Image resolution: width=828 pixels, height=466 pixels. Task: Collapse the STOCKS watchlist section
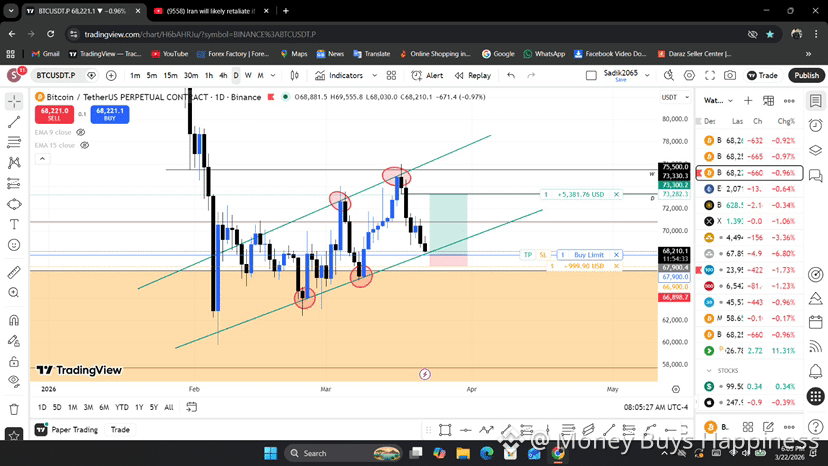709,370
